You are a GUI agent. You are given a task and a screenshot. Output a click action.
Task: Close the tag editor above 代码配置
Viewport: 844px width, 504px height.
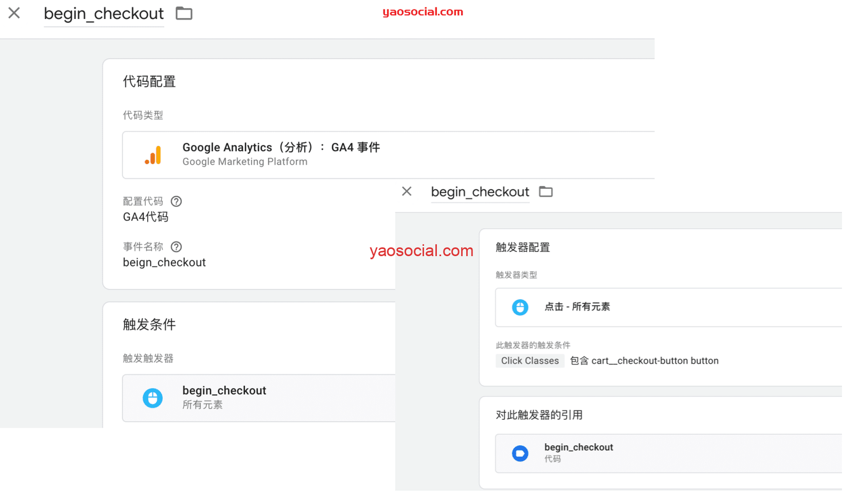tap(14, 13)
